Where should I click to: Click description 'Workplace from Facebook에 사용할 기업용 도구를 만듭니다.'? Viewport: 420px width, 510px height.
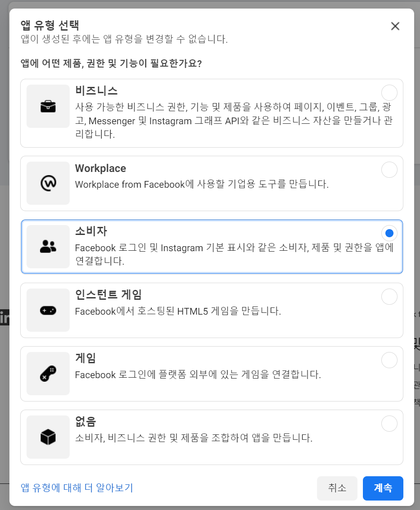202,184
